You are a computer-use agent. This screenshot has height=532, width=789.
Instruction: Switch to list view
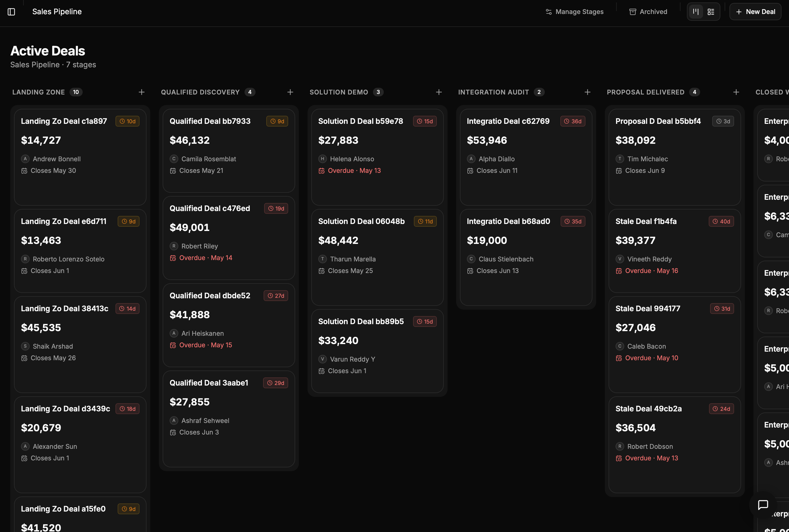point(711,12)
